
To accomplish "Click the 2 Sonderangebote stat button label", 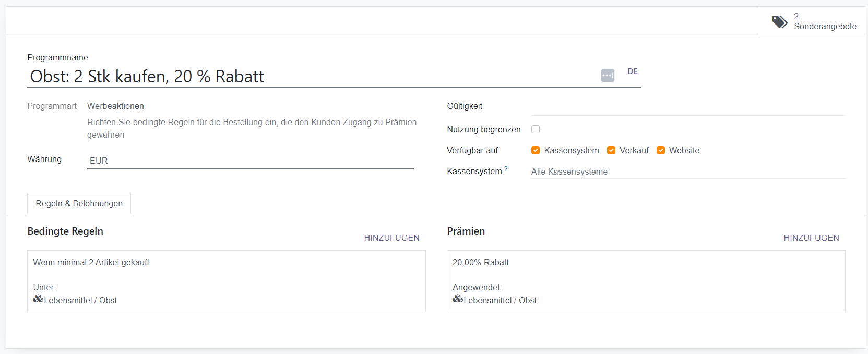I will click(x=825, y=21).
